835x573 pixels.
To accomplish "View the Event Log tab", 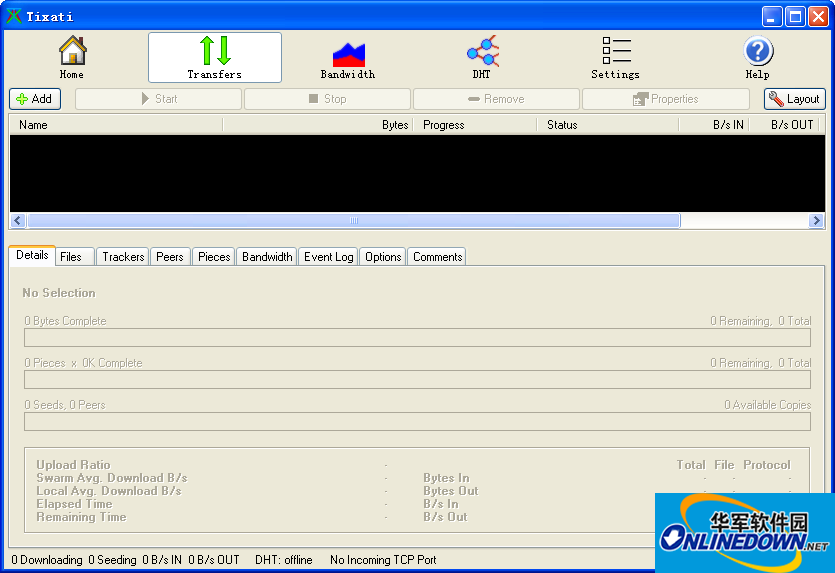I will pos(328,257).
